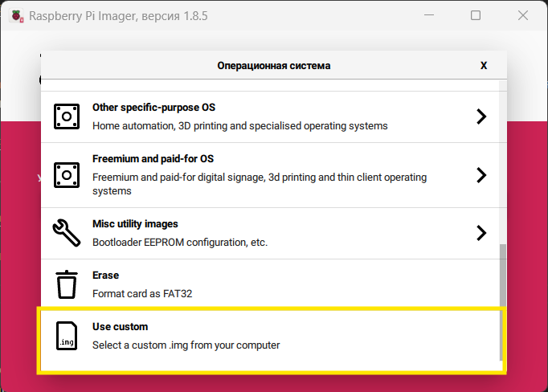Open Misc utility images submenu arrow
548x392 pixels.
point(481,233)
